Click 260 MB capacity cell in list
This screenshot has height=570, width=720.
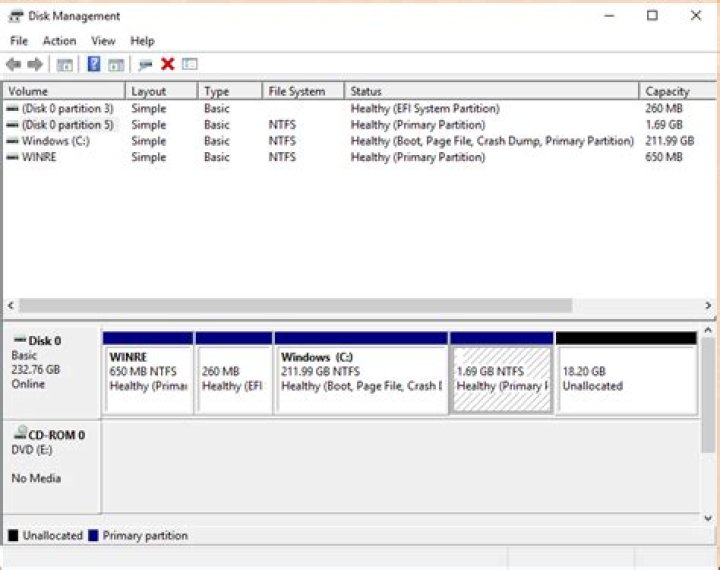click(664, 108)
